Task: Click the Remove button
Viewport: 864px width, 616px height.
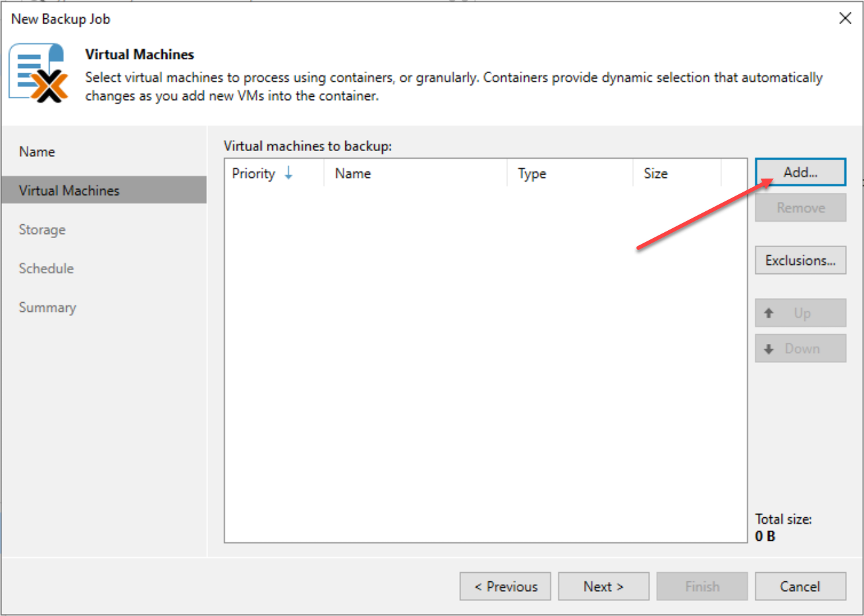Action: (x=800, y=207)
